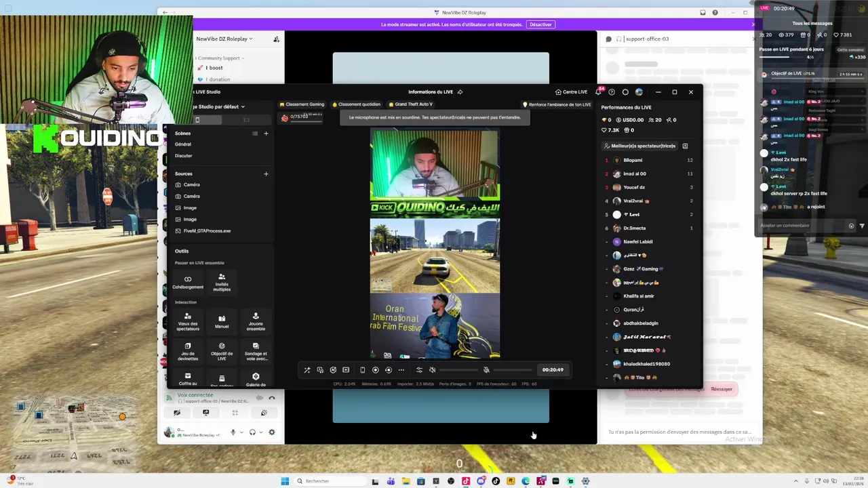Add a new source with Sources plus
This screenshot has height=488, width=868.
coord(266,174)
